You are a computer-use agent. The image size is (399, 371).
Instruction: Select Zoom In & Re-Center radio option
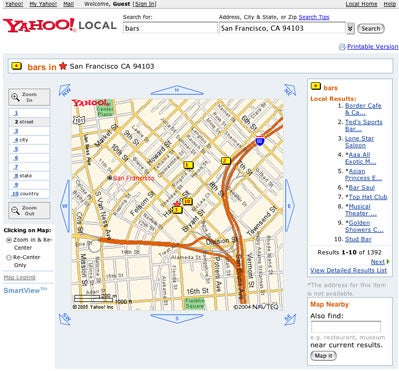pyautogui.click(x=9, y=240)
